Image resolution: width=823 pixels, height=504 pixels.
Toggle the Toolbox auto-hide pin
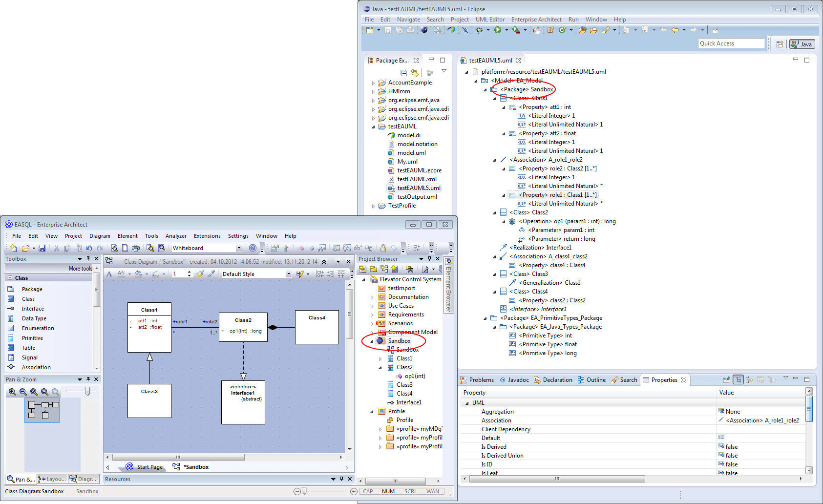pos(88,259)
